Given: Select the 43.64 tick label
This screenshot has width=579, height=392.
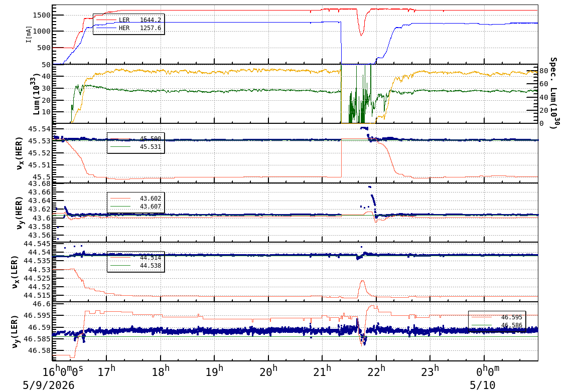Looking at the screenshot, I should 40,201.
